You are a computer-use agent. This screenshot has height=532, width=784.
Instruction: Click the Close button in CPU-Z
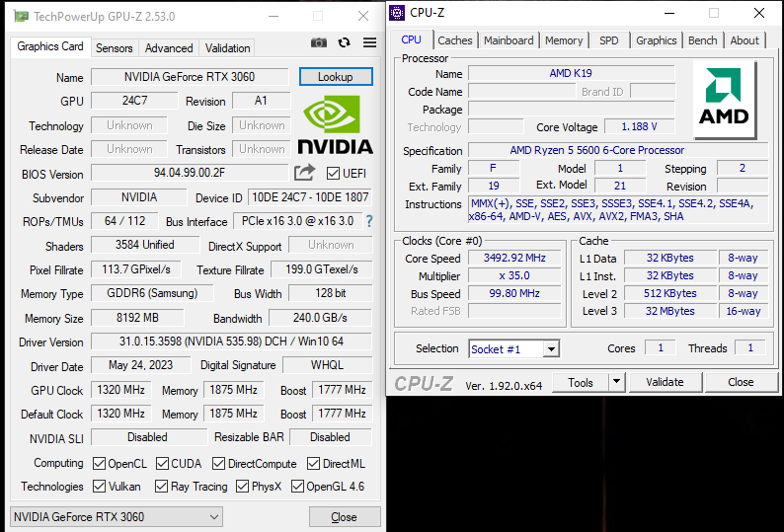pos(741,382)
